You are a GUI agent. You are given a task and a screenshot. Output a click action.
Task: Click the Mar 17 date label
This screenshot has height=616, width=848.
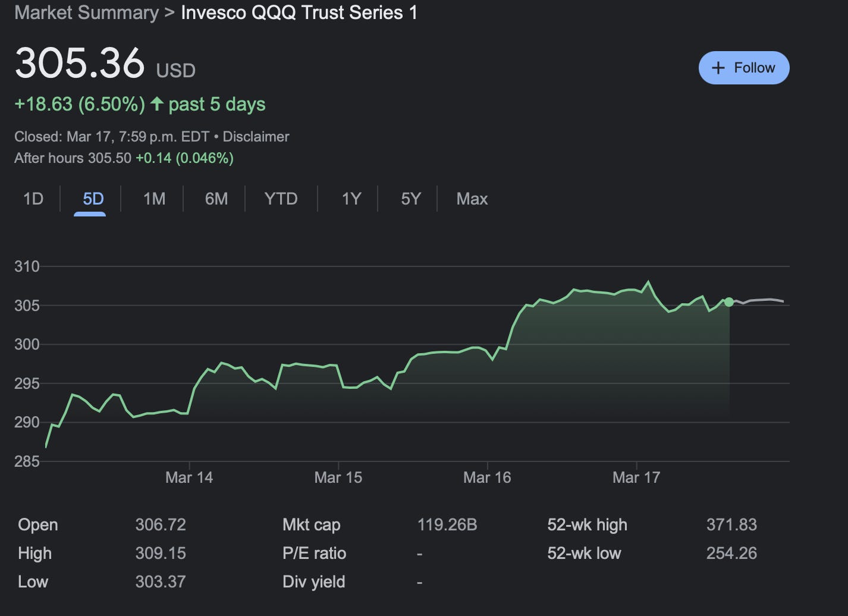(x=636, y=477)
